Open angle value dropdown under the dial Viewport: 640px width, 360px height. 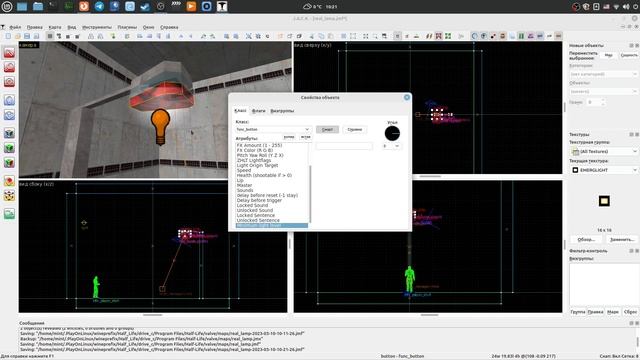coord(391,146)
